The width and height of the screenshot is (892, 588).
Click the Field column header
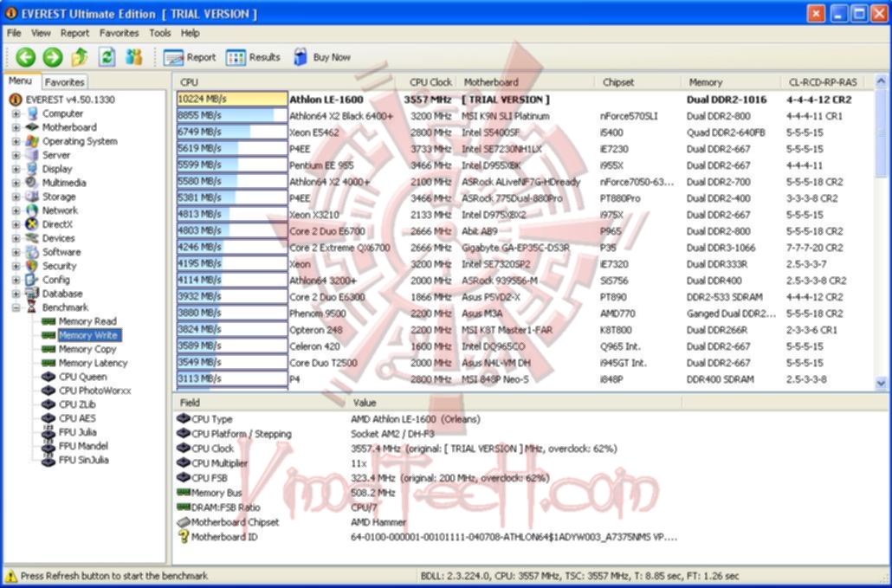260,403
